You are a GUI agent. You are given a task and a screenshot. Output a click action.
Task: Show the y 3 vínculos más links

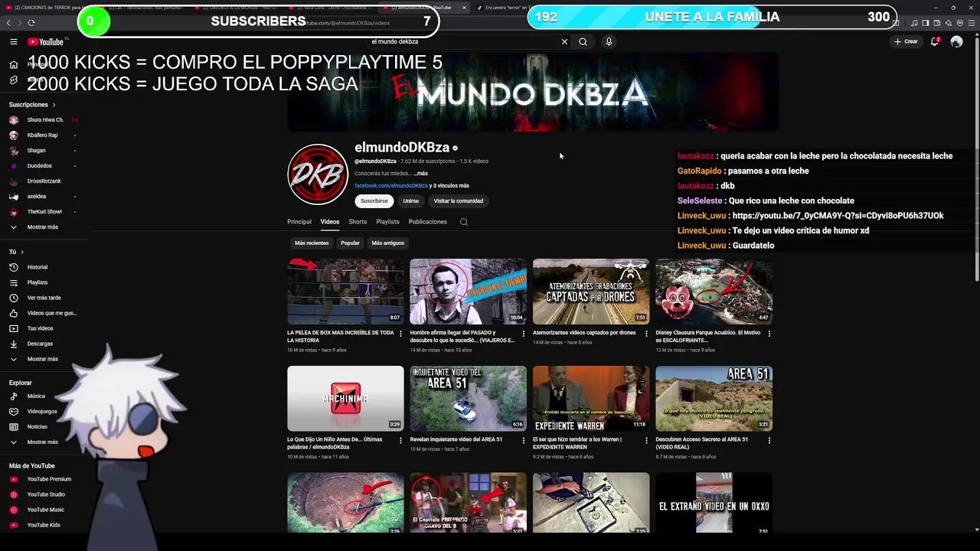pyautogui.click(x=449, y=186)
